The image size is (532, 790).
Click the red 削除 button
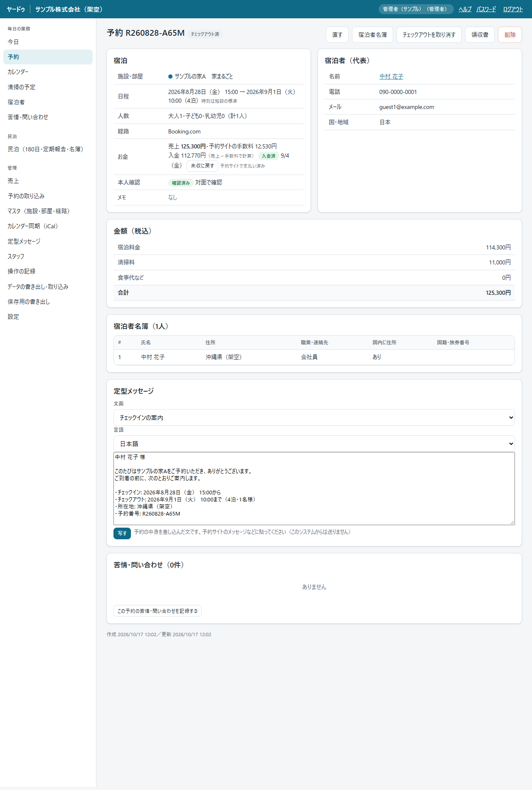pos(510,35)
